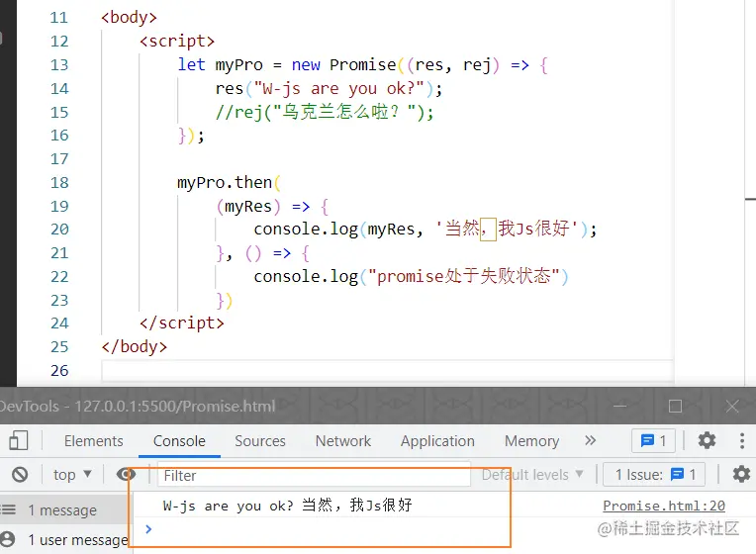Click line number 20 in editor gutter
Screen dimensions: 756x554
pos(59,230)
